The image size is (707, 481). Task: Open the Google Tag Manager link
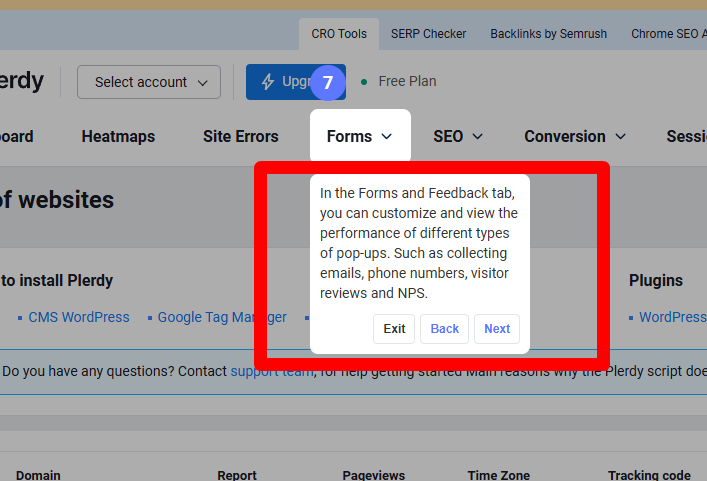tap(222, 317)
